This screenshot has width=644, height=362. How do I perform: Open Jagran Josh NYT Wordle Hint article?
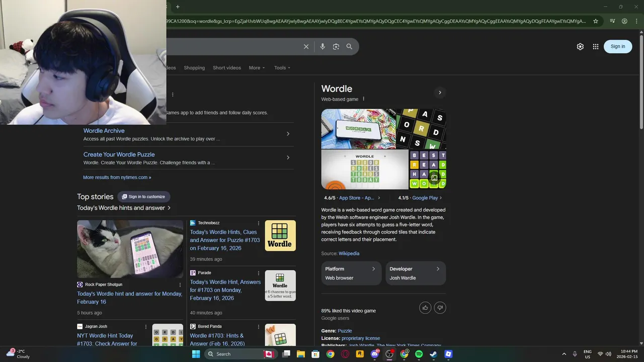pos(107,340)
